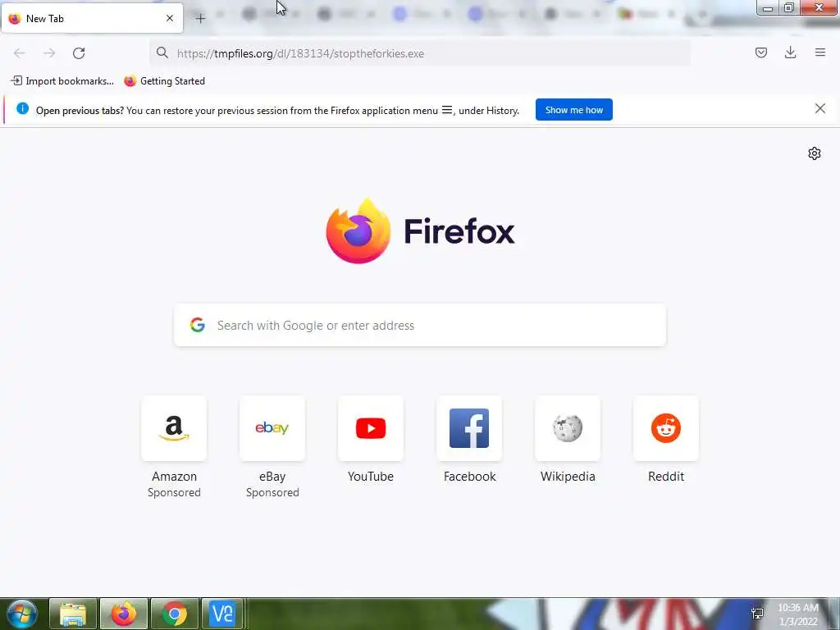Click the forward navigation arrow
Image resolution: width=840 pixels, height=630 pixels.
click(49, 53)
